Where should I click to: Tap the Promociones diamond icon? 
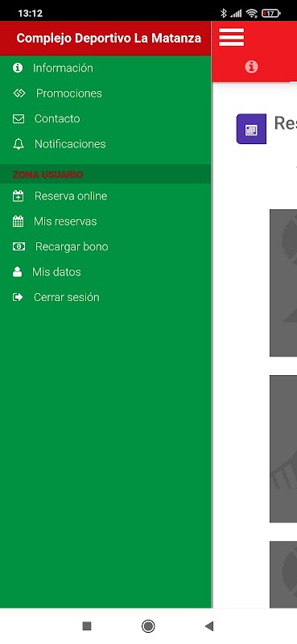19,93
